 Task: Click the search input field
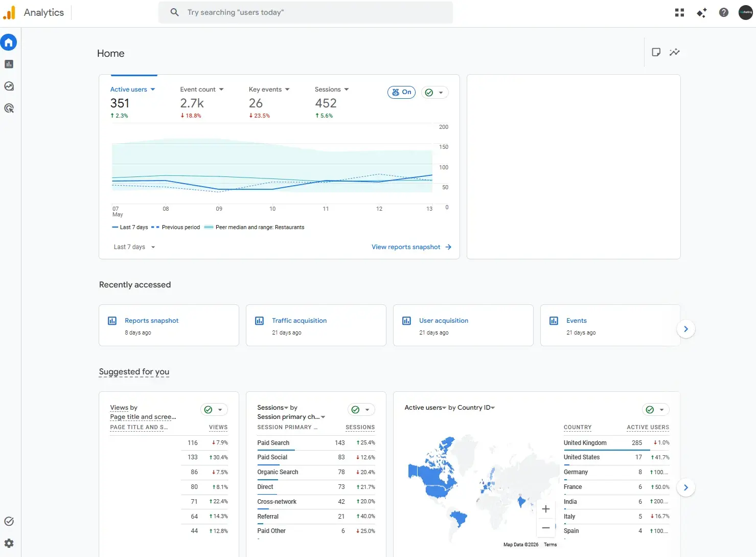click(x=305, y=12)
